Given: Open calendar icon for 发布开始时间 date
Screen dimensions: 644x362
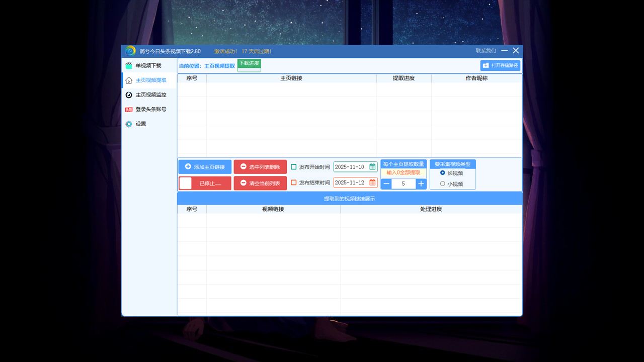Looking at the screenshot, I should click(x=372, y=167).
